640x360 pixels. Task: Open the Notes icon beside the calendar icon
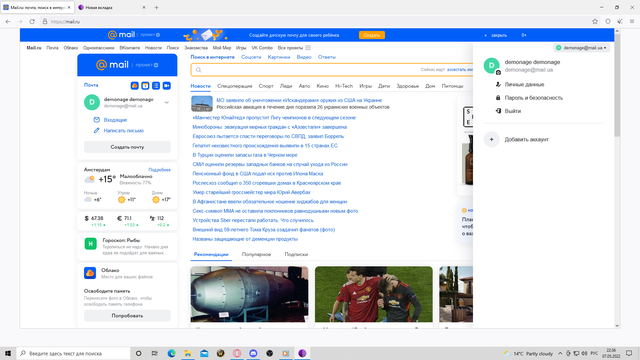pyautogui.click(x=156, y=86)
